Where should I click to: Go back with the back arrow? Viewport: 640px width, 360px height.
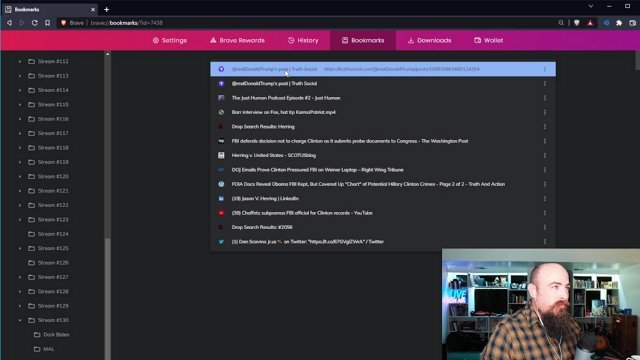pyautogui.click(x=9, y=23)
